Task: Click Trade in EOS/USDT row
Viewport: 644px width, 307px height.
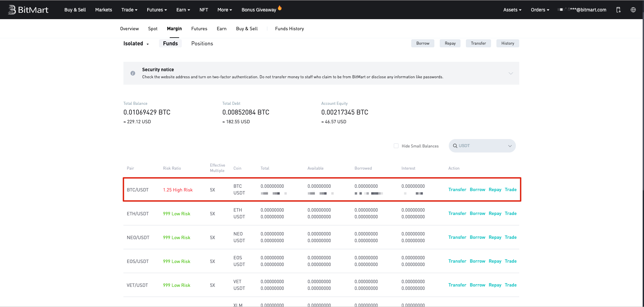Action: tap(511, 261)
